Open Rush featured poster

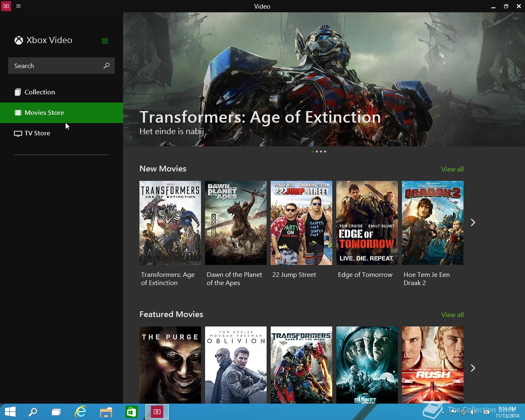[433, 365]
